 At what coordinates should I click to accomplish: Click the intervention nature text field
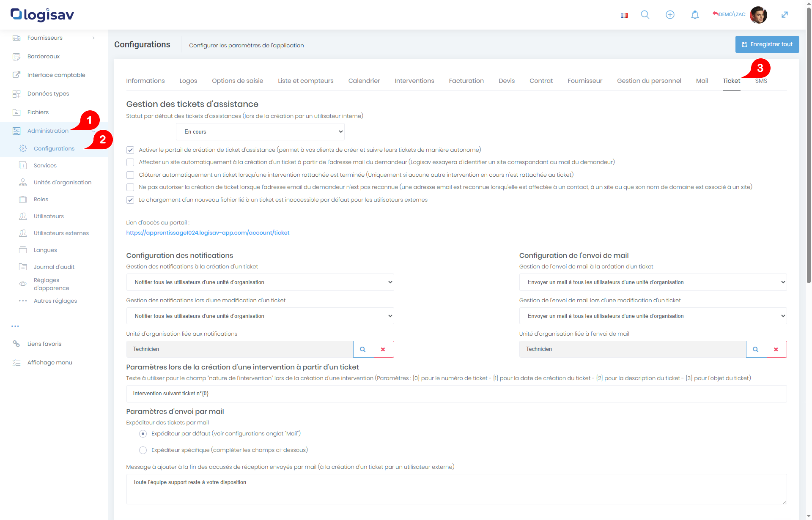click(x=456, y=394)
